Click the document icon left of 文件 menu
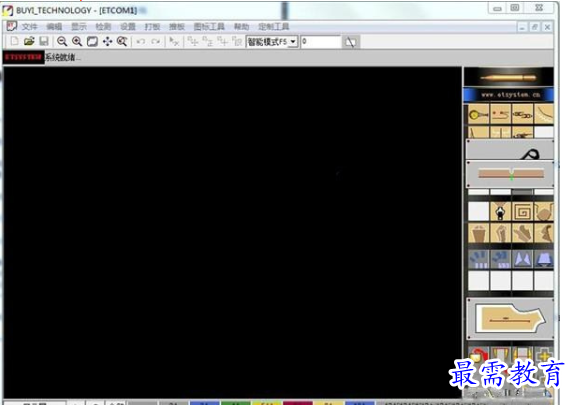Screen dimensions: 573x405 click(x=12, y=26)
